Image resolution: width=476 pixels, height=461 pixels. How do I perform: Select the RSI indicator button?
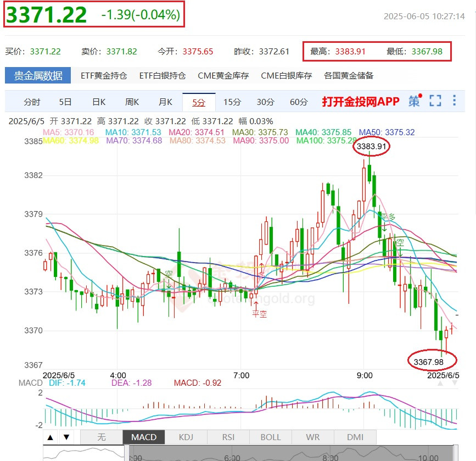point(228,437)
